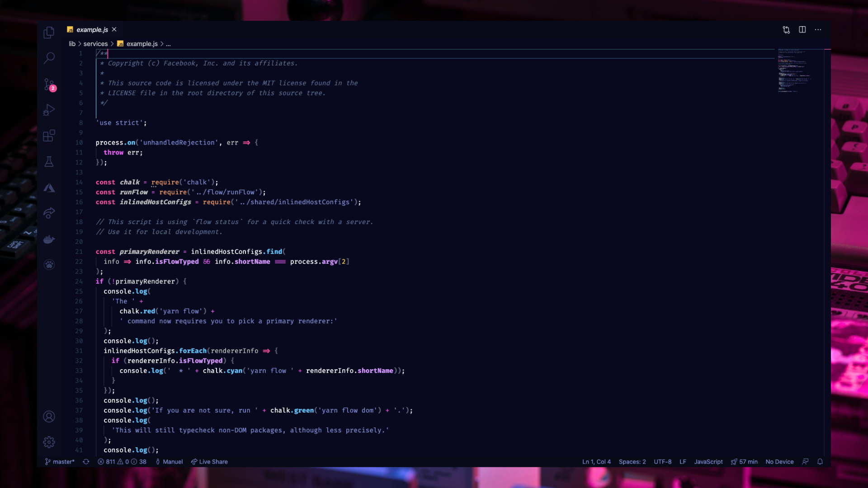The image size is (868, 488).
Task: Select the example.js editor tab
Action: pyautogui.click(x=92, y=29)
